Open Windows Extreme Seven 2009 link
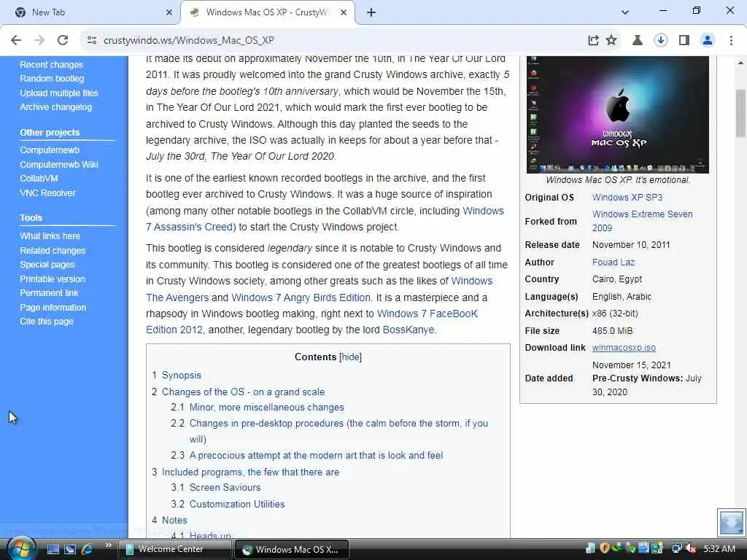The height and width of the screenshot is (560, 747). 642,221
